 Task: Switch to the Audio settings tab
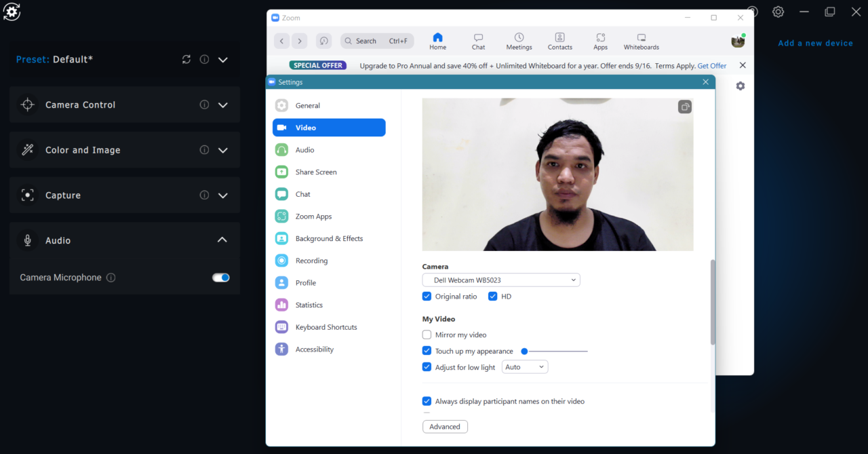tap(304, 150)
